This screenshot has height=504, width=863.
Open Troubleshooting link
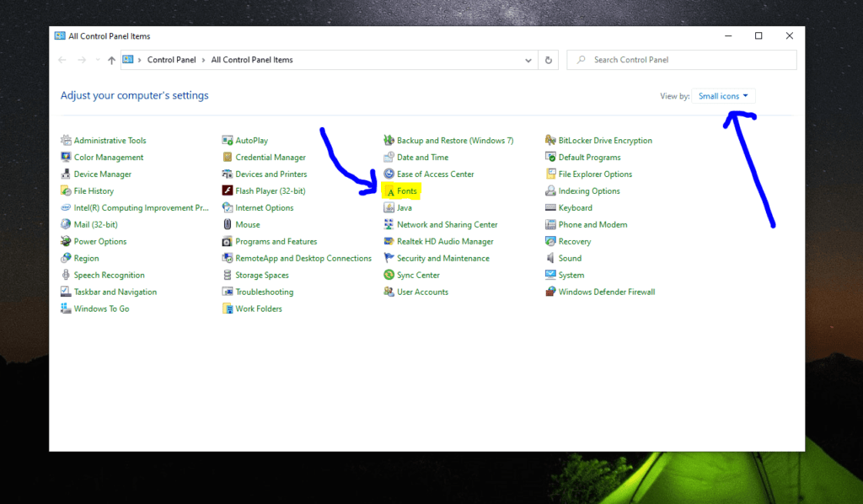tap(264, 292)
